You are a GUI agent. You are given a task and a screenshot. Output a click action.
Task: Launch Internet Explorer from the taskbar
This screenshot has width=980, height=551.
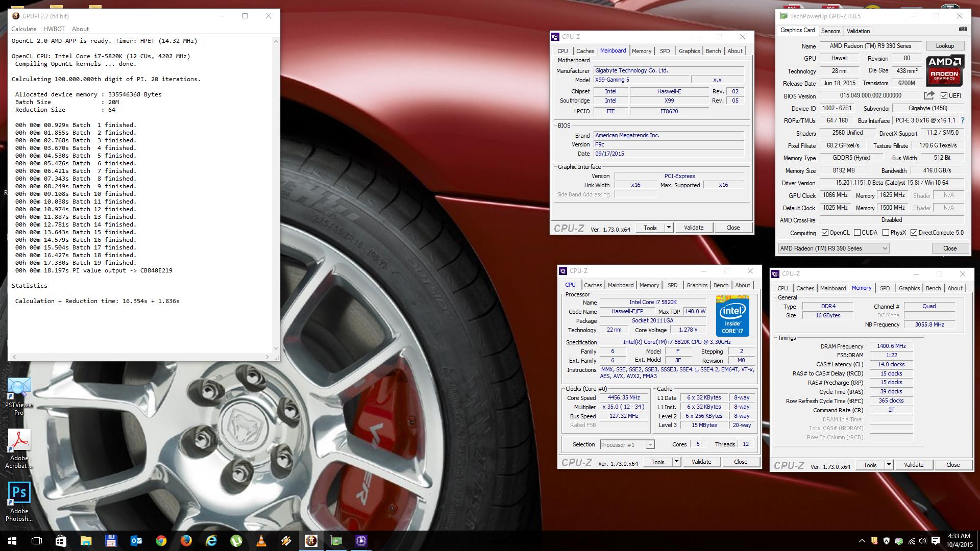pos(211,541)
